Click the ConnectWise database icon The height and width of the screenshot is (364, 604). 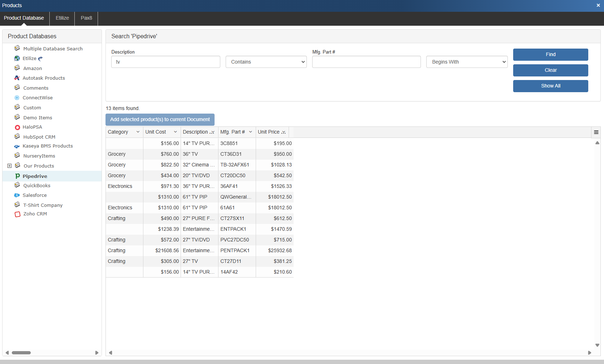coord(17,98)
